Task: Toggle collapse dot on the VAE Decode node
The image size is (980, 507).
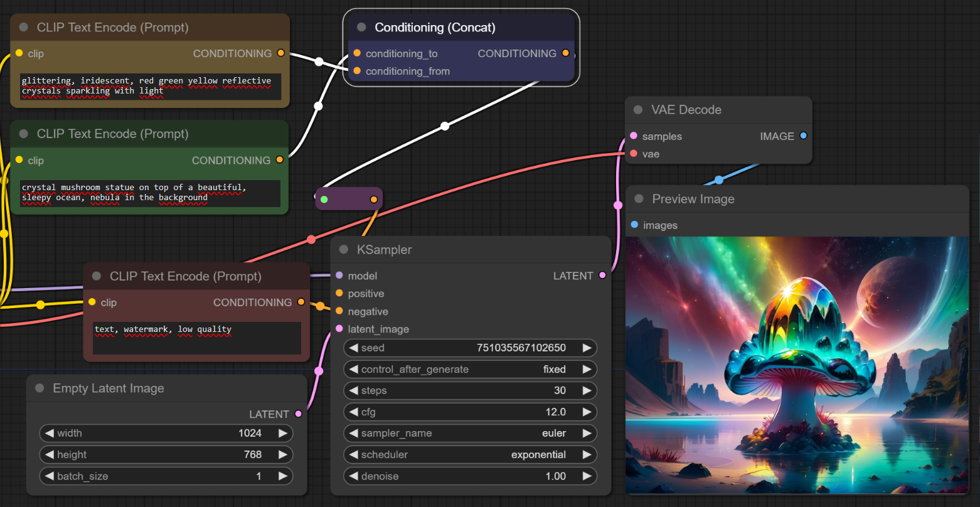Action: point(638,110)
